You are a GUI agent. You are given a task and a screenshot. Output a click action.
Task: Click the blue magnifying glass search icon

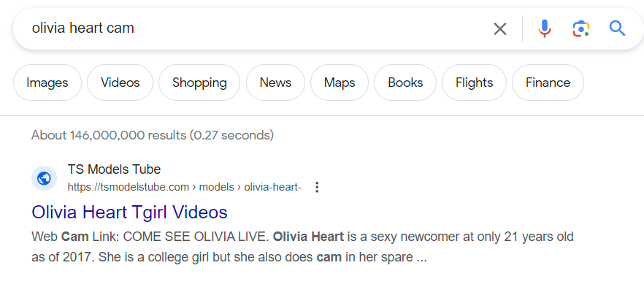coord(617,28)
